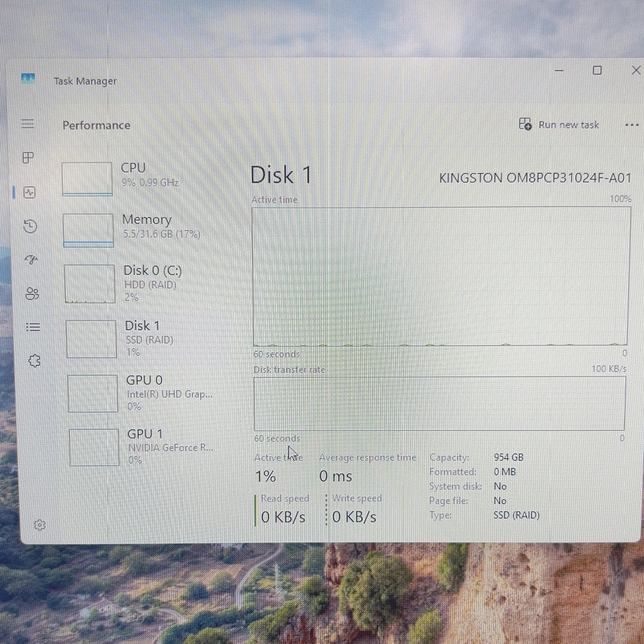This screenshot has height=644, width=644.
Task: Click Run new task button
Action: click(559, 125)
